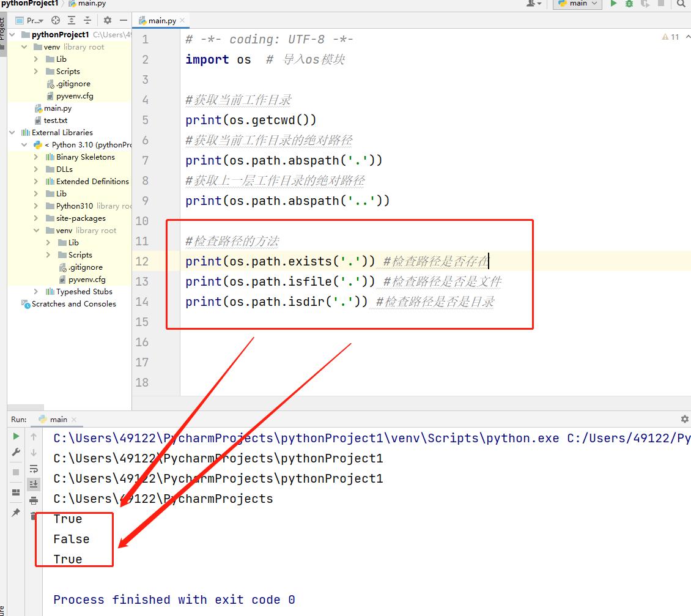Click the green Run button in top toolbar
Viewport: 691px width, 616px height.
click(613, 4)
